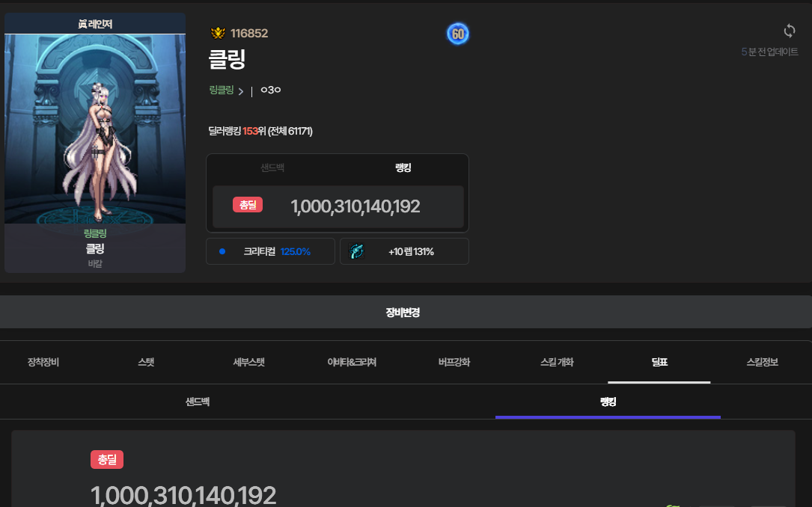Viewport: 812px width, 507px height.
Task: Click the gold fame emblem icon
Action: (x=218, y=33)
